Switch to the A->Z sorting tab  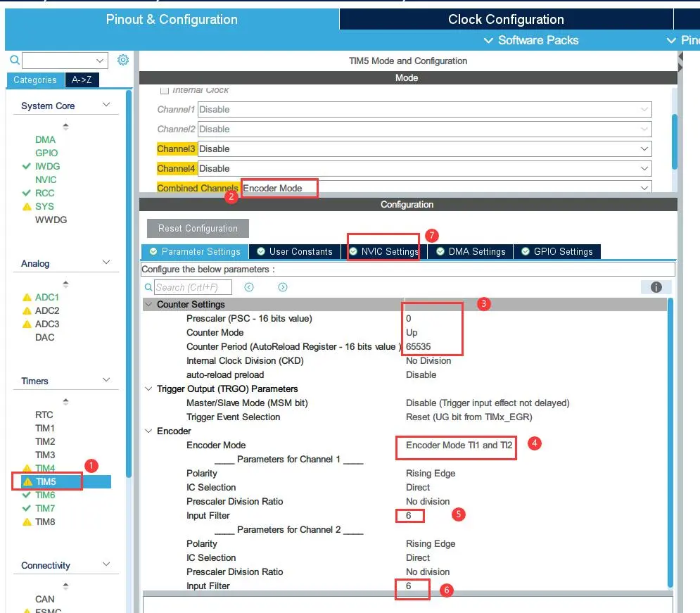[82, 80]
